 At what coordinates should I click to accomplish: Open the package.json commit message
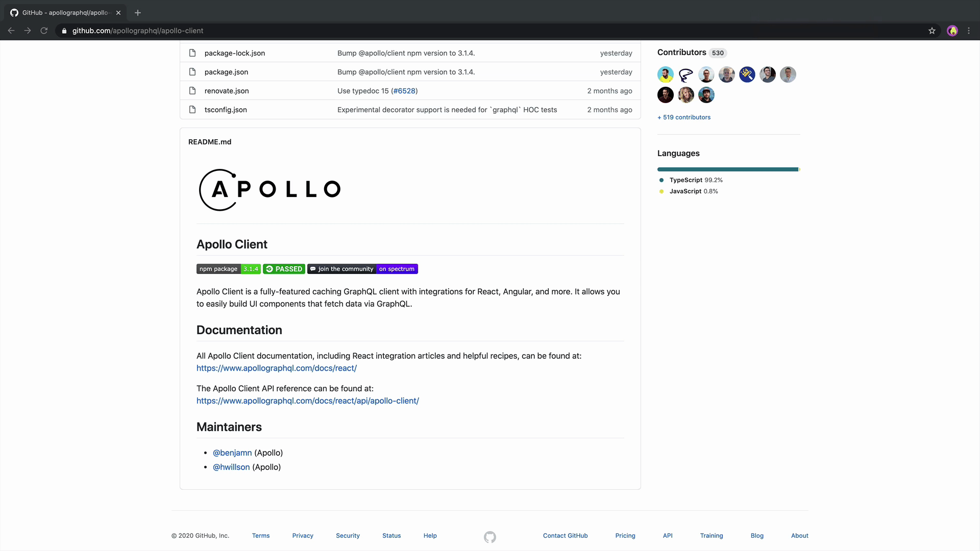406,72
